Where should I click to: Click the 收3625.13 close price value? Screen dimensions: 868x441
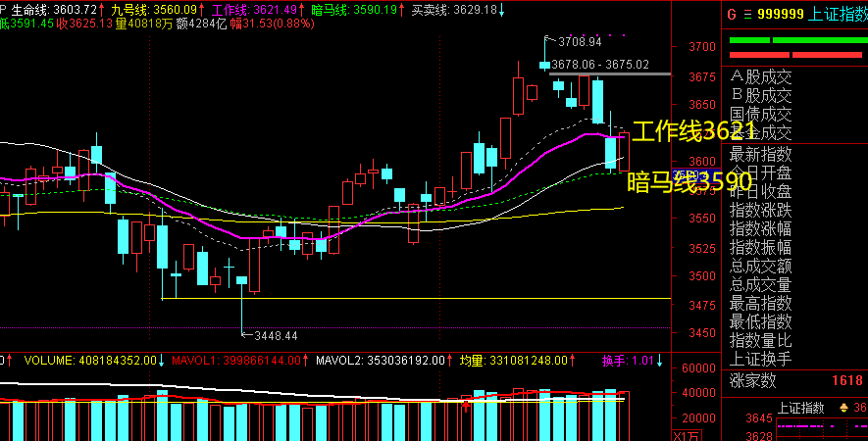click(84, 24)
